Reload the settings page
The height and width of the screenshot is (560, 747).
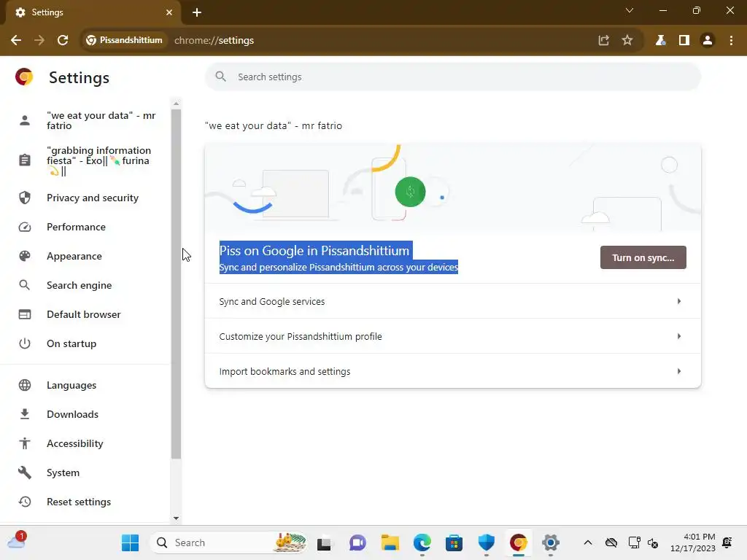pyautogui.click(x=63, y=41)
